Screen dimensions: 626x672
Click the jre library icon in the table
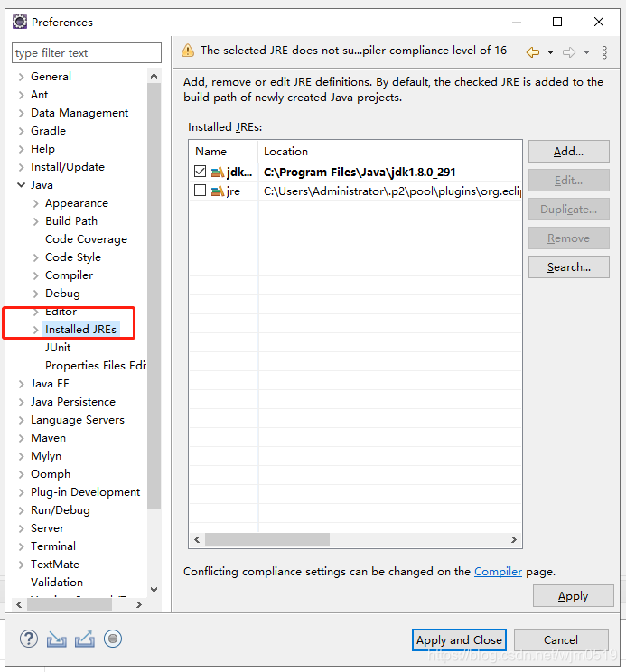pos(218,191)
